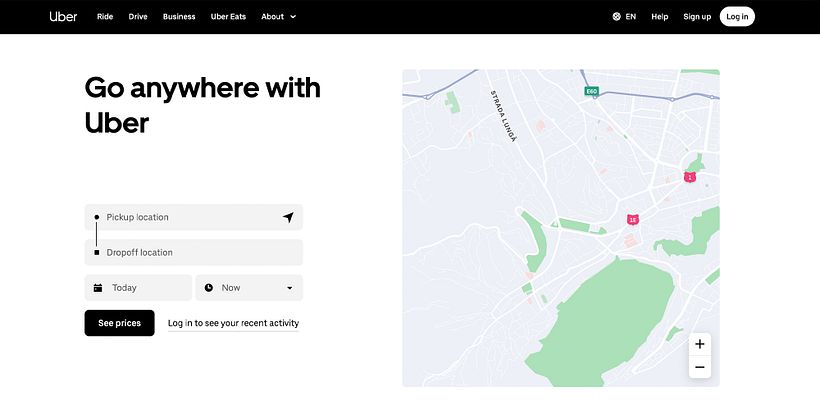Viewport: 820px width, 409px height.
Task: Click the pink route 1 marker on map
Action: coord(689,176)
